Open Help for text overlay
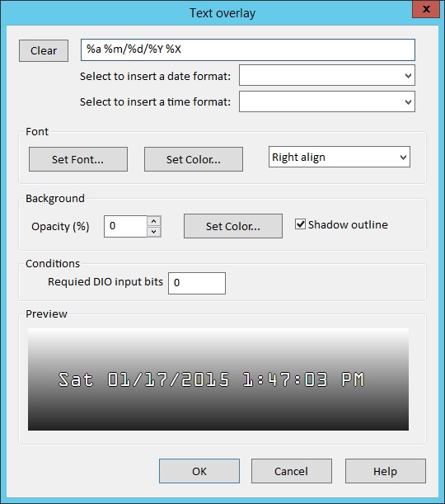 coord(386,471)
